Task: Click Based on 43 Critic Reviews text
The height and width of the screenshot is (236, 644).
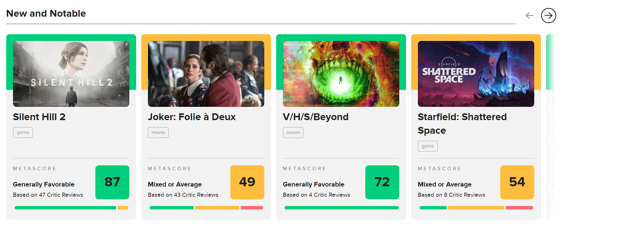Action: pos(183,195)
